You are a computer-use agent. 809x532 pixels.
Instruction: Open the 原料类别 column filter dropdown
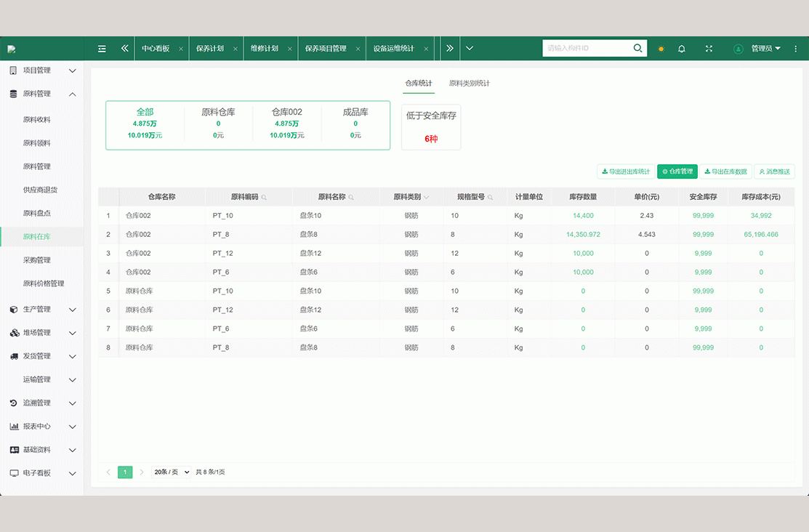[x=426, y=197]
